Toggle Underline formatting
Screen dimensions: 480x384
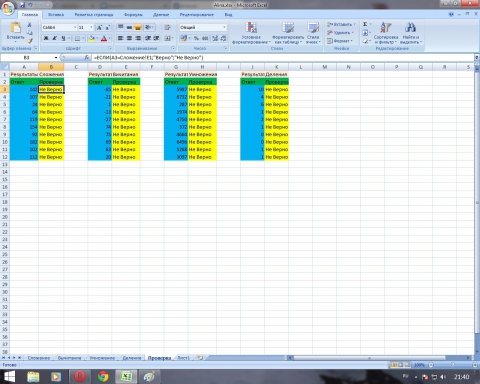point(63,38)
